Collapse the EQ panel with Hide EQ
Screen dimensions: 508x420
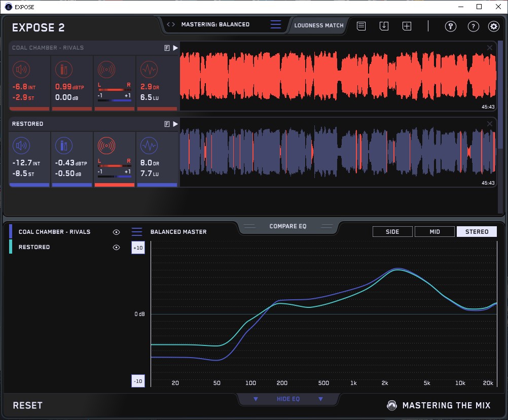(288, 399)
